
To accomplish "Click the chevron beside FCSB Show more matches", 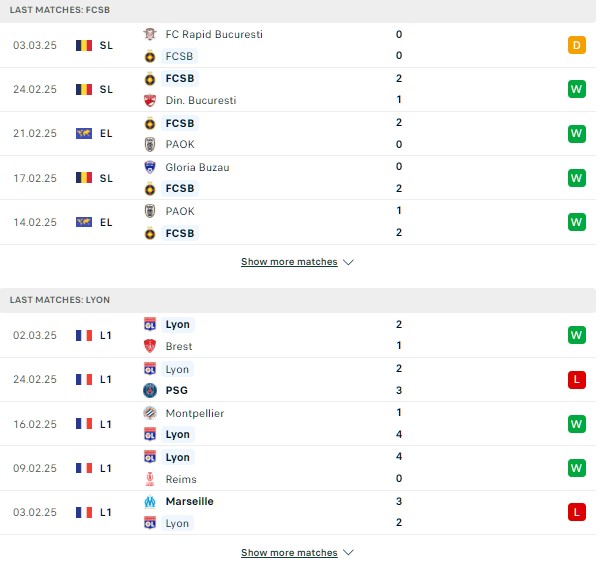I will click(348, 262).
